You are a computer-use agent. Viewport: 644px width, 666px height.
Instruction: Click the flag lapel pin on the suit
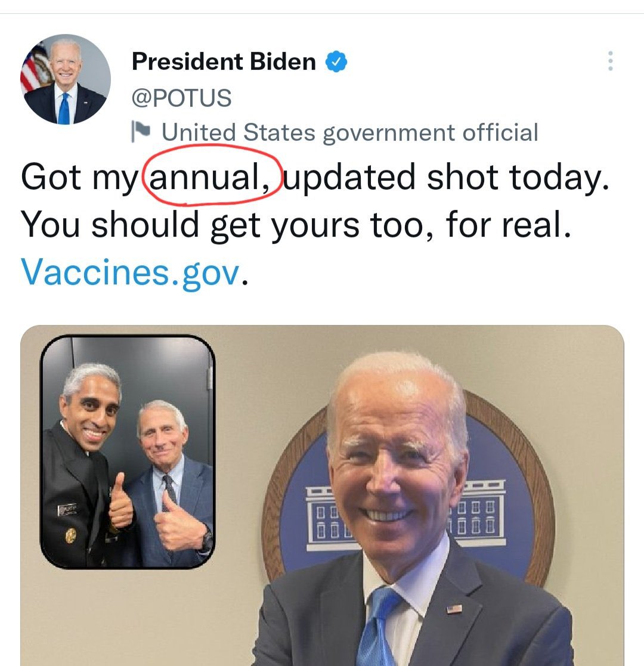(454, 609)
